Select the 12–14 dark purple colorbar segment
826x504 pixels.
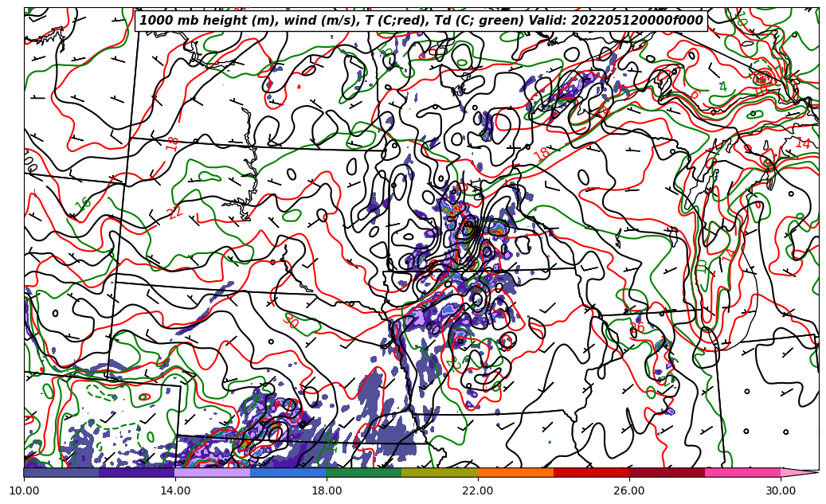click(x=137, y=472)
